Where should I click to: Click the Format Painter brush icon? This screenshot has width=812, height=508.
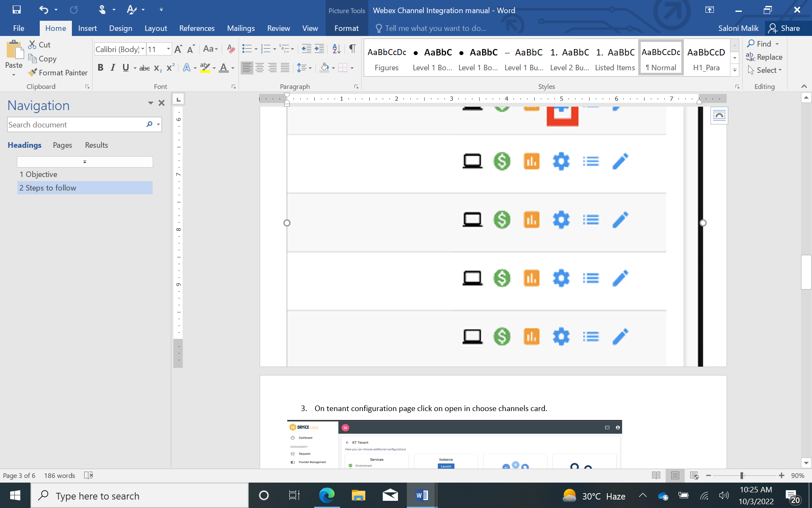point(33,73)
